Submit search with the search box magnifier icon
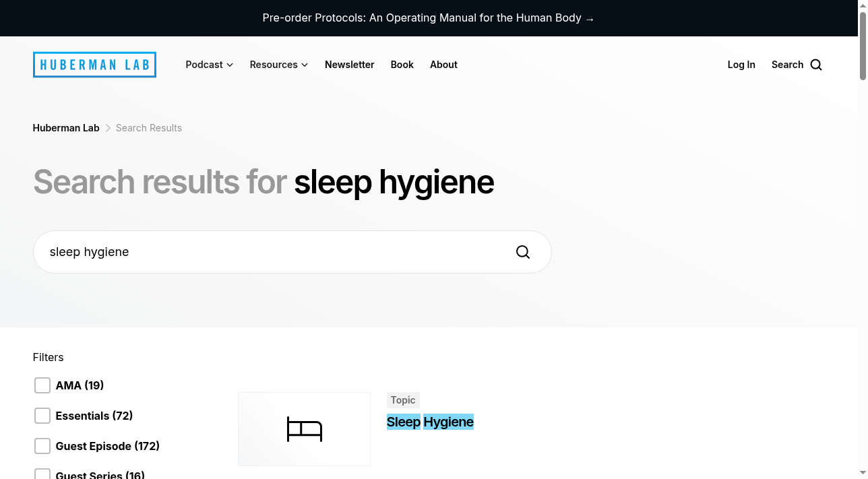Image resolution: width=868 pixels, height=479 pixels. 523,252
